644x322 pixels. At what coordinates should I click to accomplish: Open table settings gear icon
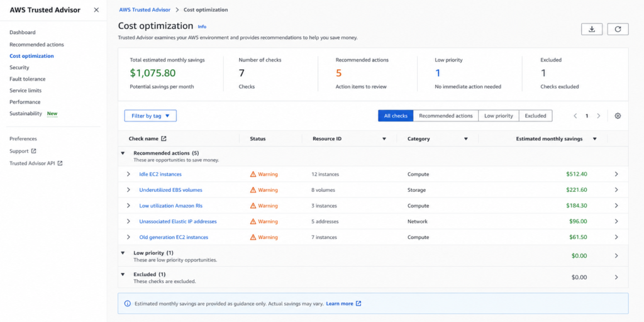point(618,116)
